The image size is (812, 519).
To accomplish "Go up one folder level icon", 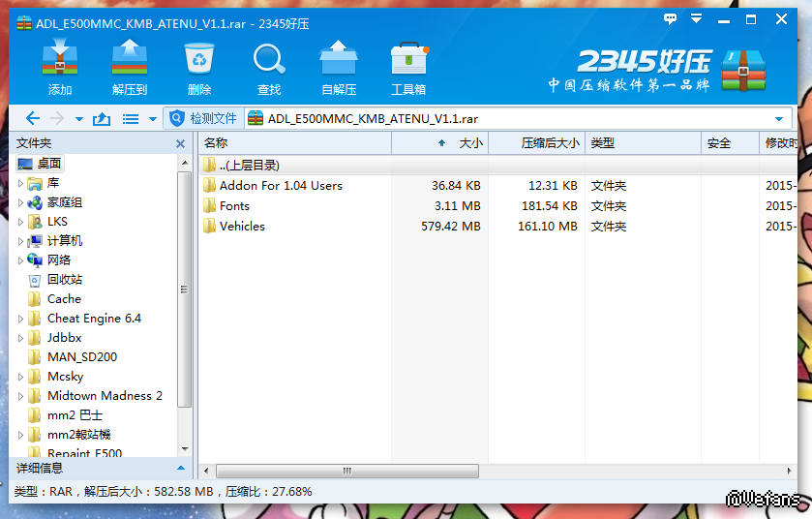I will coord(102,119).
